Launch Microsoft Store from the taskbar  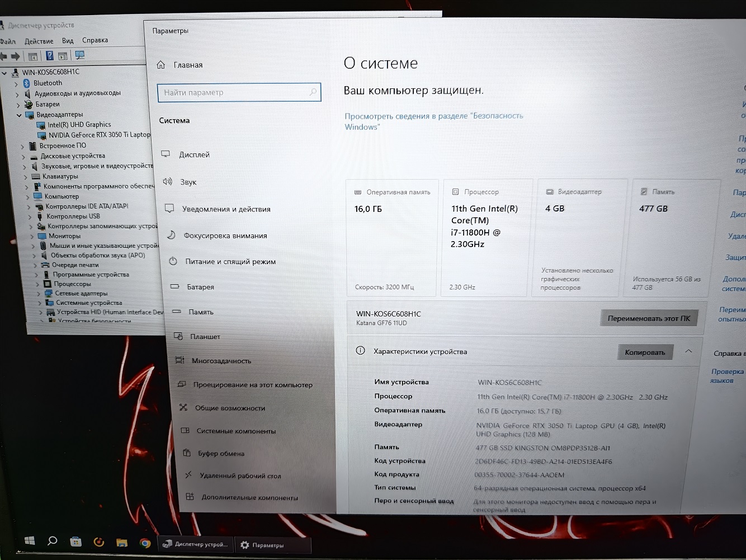[75, 541]
